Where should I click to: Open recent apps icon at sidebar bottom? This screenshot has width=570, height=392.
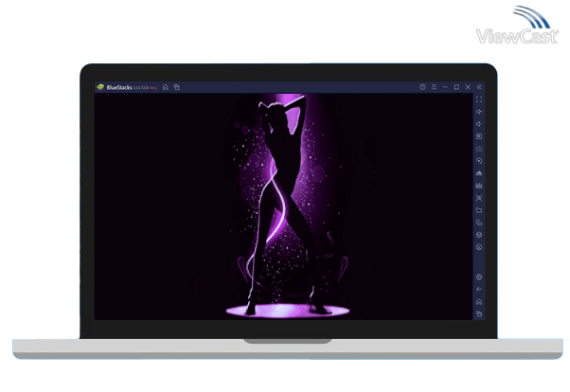tap(479, 313)
